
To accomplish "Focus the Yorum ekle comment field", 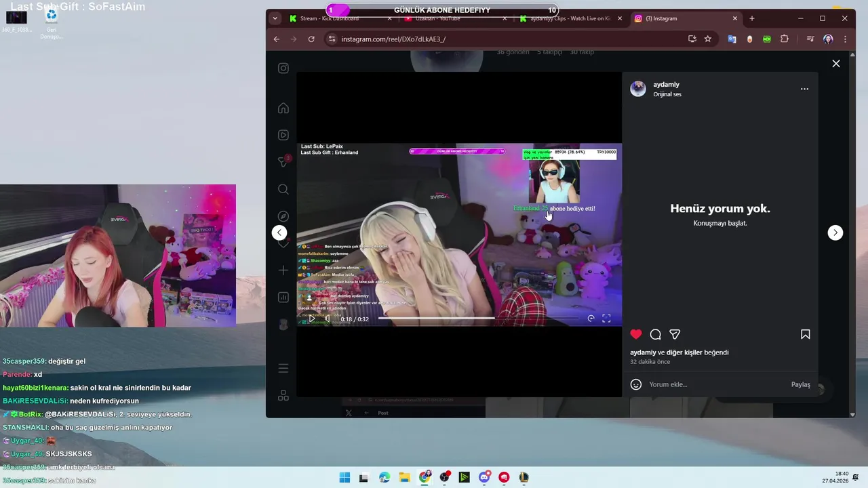I will (715, 384).
